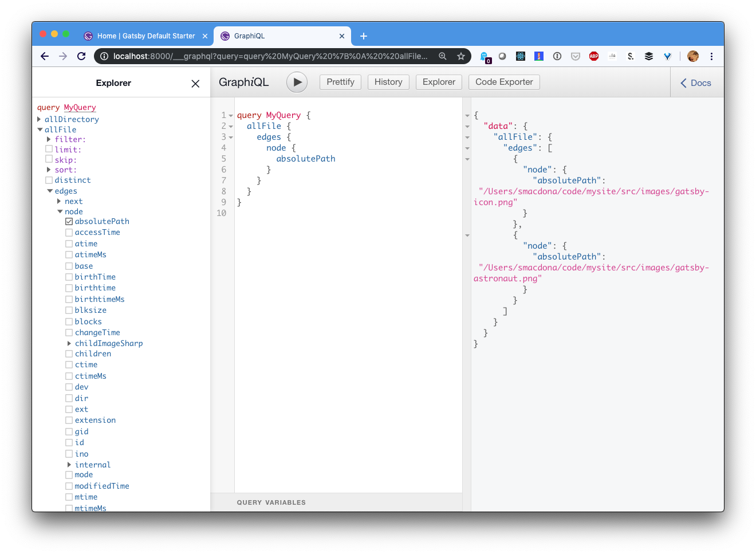The width and height of the screenshot is (756, 554).
Task: Tick the extension field checkbox
Action: coord(69,421)
